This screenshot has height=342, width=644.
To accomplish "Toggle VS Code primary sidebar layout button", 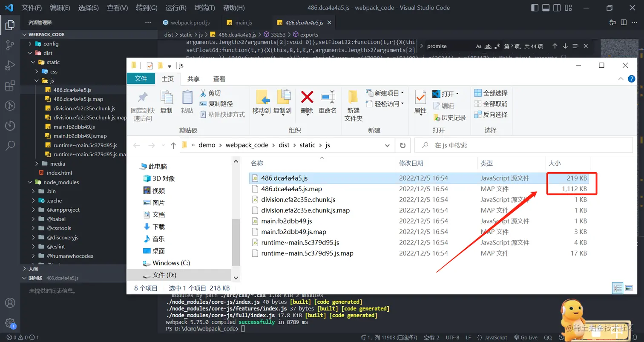I will click(535, 8).
